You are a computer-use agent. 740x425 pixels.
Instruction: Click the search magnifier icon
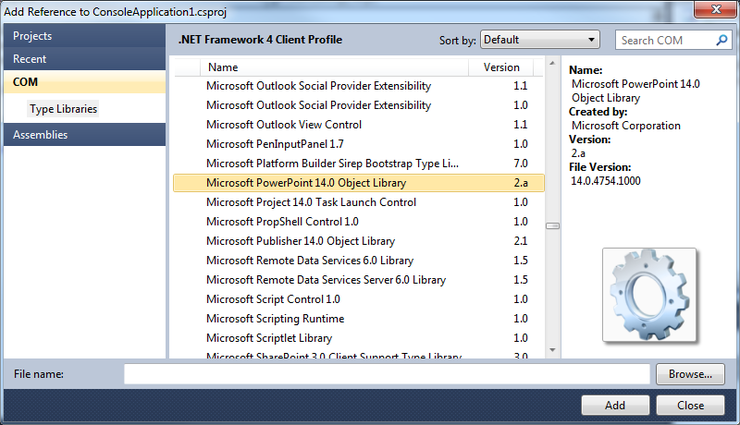coord(722,40)
